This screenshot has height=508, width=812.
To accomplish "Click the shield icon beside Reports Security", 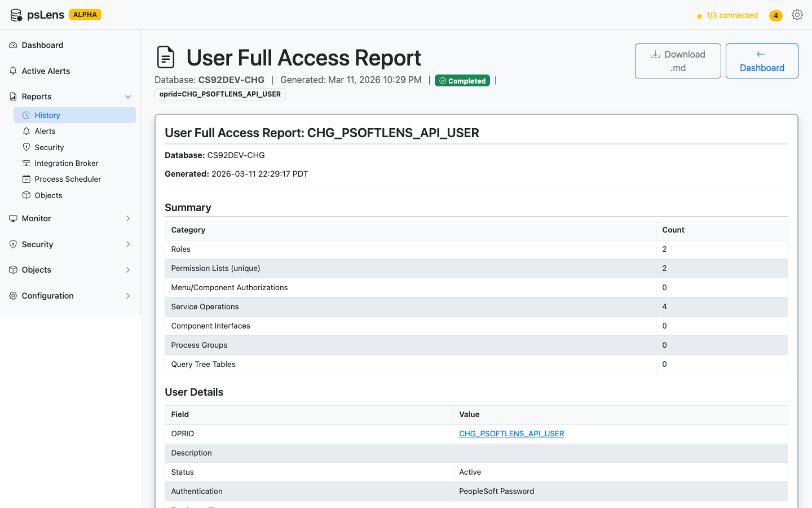I will 27,147.
